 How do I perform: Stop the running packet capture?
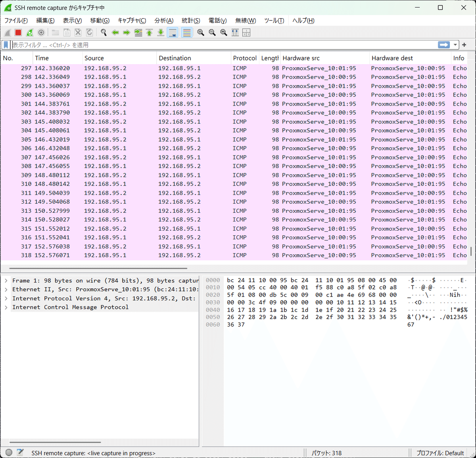click(17, 33)
